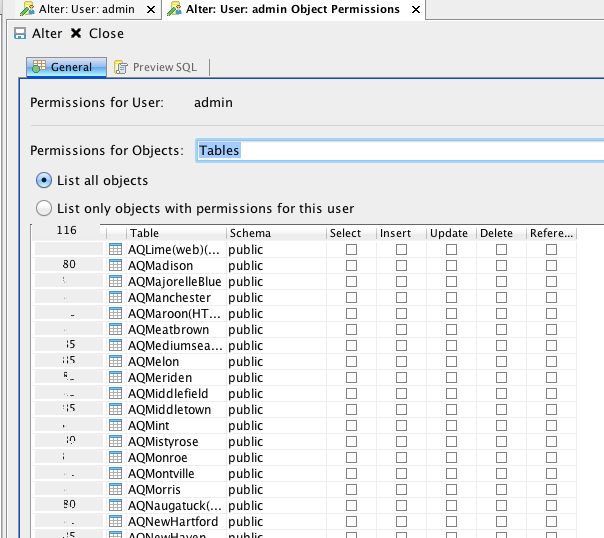Check Insert permission for AQManchester

(401, 298)
